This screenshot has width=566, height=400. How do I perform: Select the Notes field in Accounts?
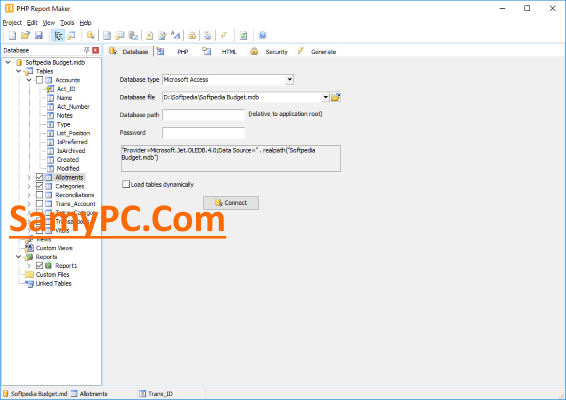64,116
